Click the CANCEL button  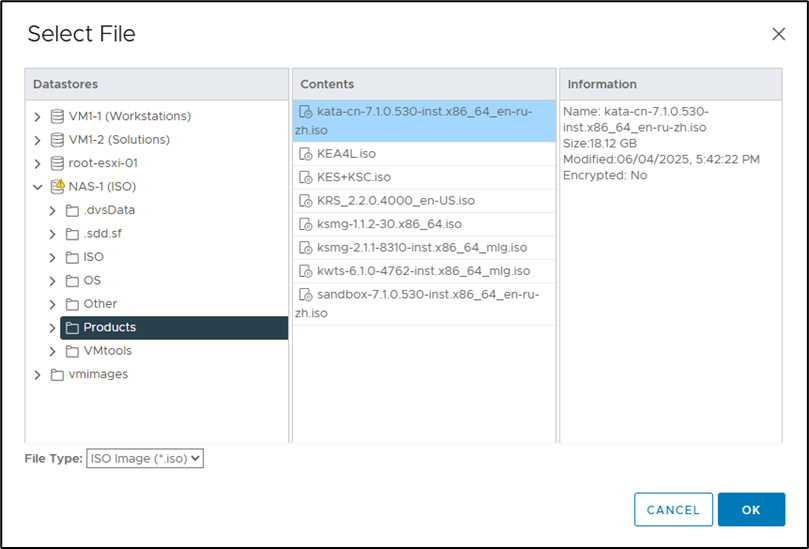coord(673,510)
